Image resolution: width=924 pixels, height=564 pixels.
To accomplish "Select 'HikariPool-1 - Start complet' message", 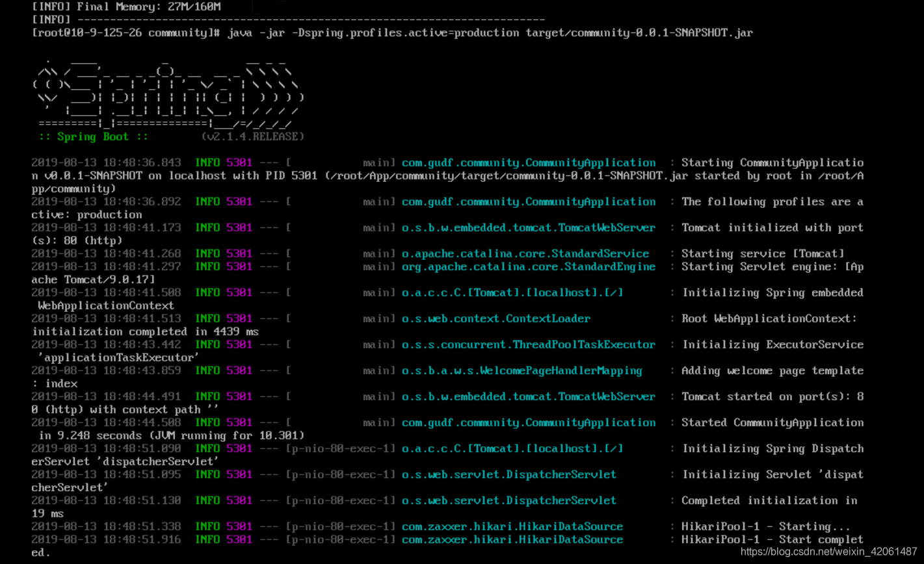I will point(772,540).
